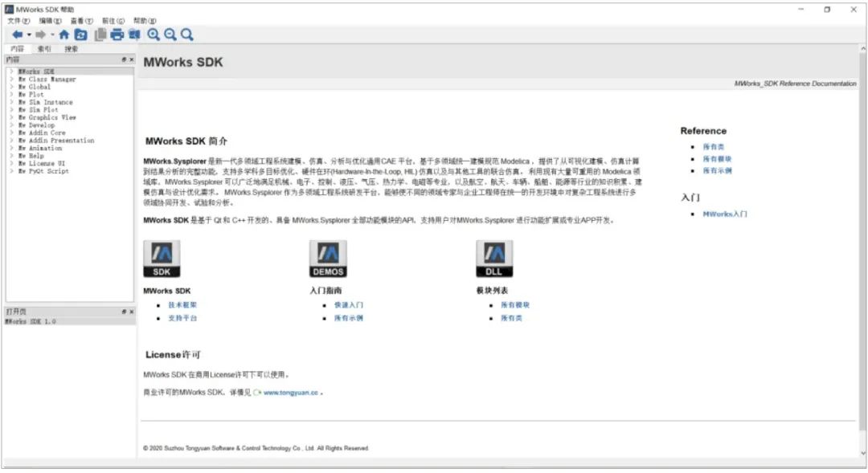Select Mw Sim Plot in tree
This screenshot has width=868, height=473.
click(38, 110)
